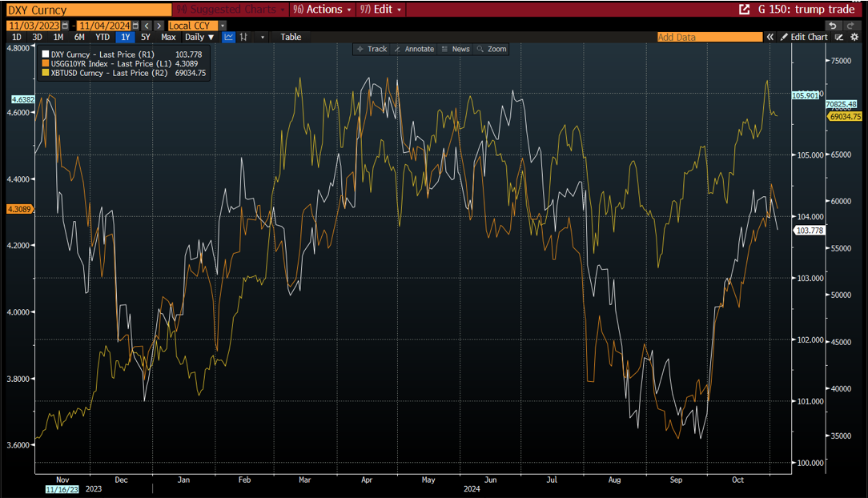868x498 pixels.
Task: Click the orange USGG10YR legend color swatch
Action: [x=44, y=64]
